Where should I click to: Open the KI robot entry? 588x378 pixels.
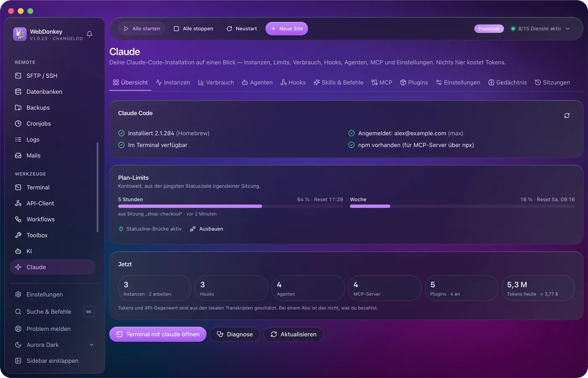[52, 251]
